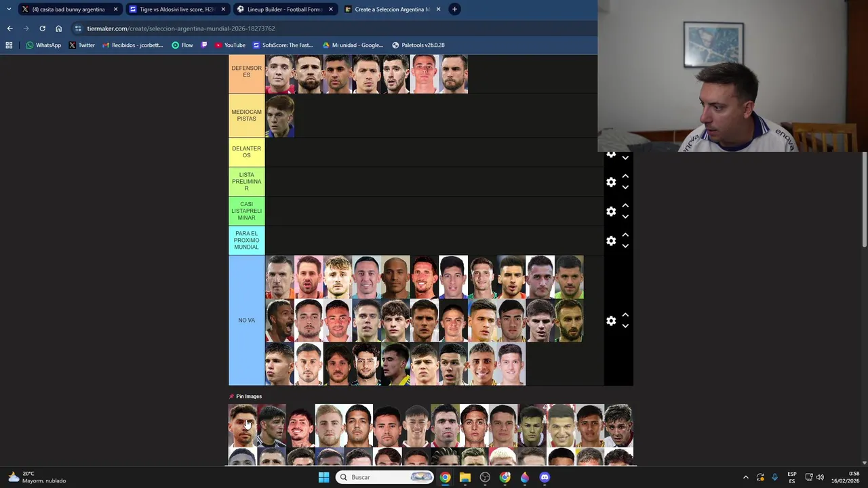868x488 pixels.
Task: Open browser tab search dropdown arrow
Action: tap(9, 9)
